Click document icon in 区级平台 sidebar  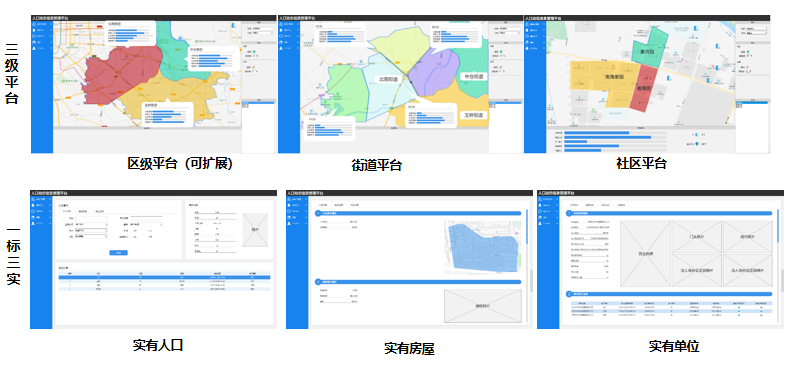pyautogui.click(x=34, y=30)
